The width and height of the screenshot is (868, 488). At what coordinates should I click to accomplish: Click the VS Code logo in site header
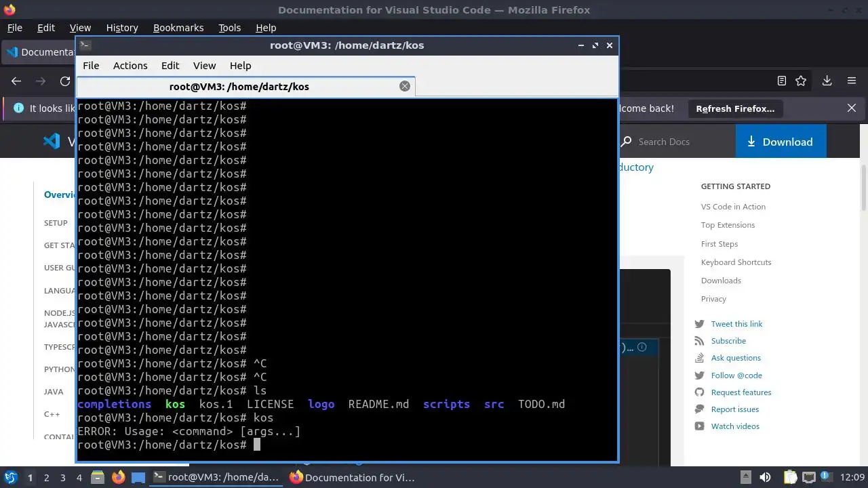[x=52, y=141]
